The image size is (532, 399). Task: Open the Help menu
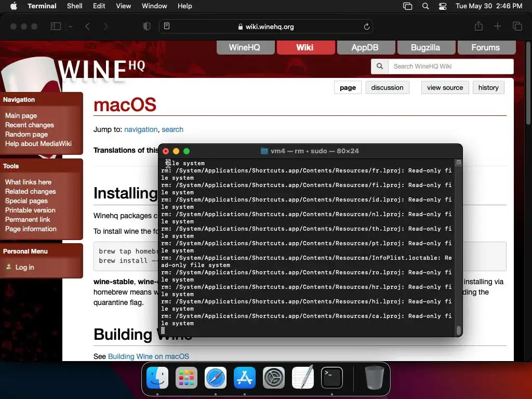click(185, 6)
